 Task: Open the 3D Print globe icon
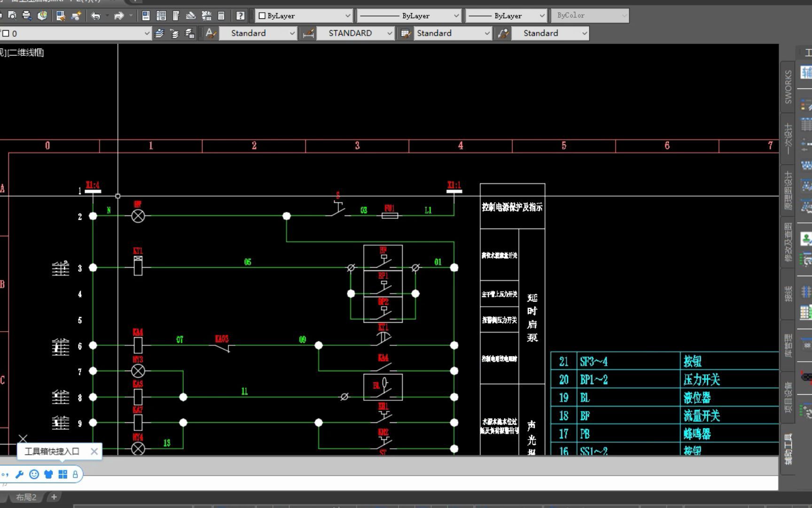pos(42,16)
